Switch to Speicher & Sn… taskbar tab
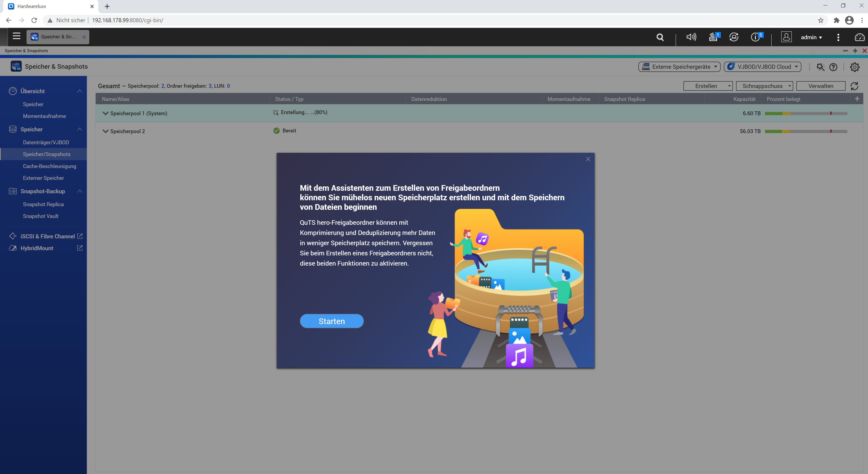 (x=58, y=37)
